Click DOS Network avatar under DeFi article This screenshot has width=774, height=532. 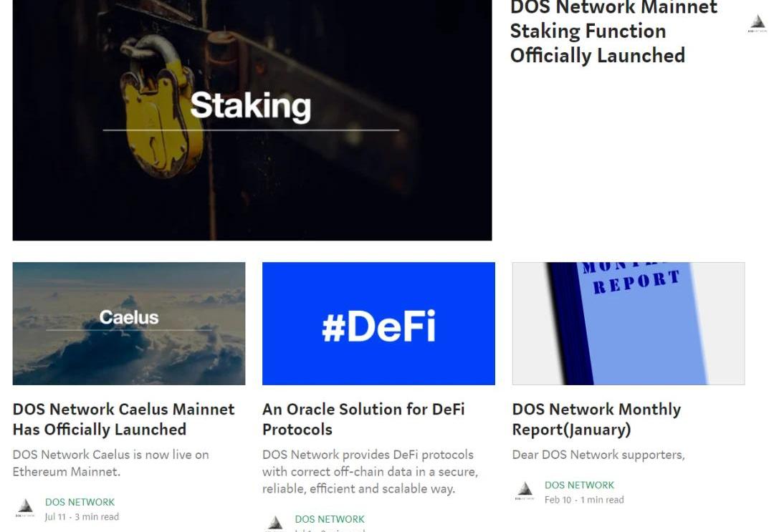pos(275,523)
